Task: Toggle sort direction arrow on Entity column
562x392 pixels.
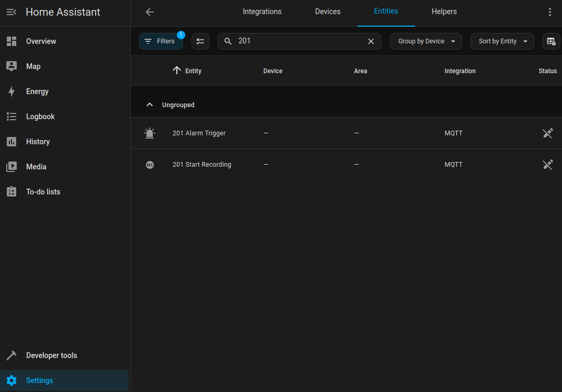Action: coord(177,70)
